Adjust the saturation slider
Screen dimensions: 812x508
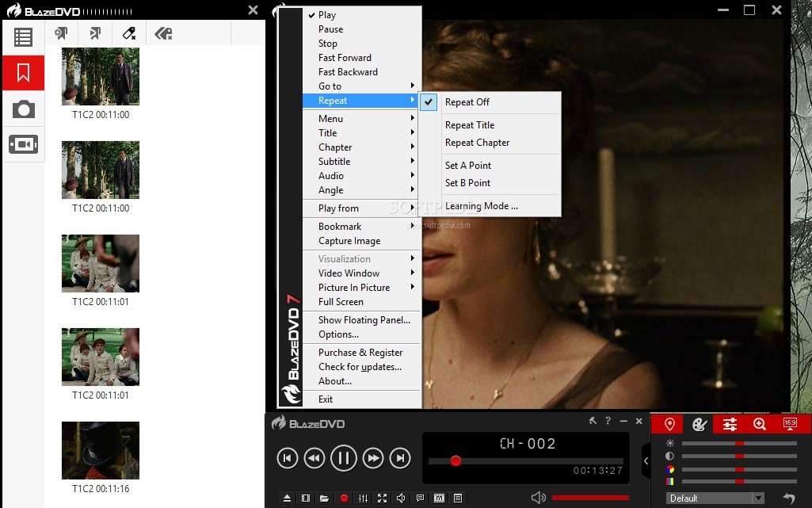739,482
